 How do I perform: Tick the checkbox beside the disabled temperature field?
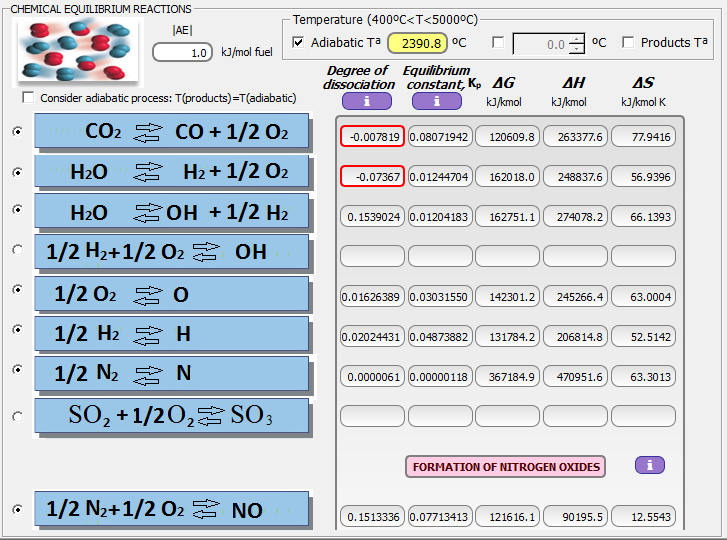pos(499,43)
